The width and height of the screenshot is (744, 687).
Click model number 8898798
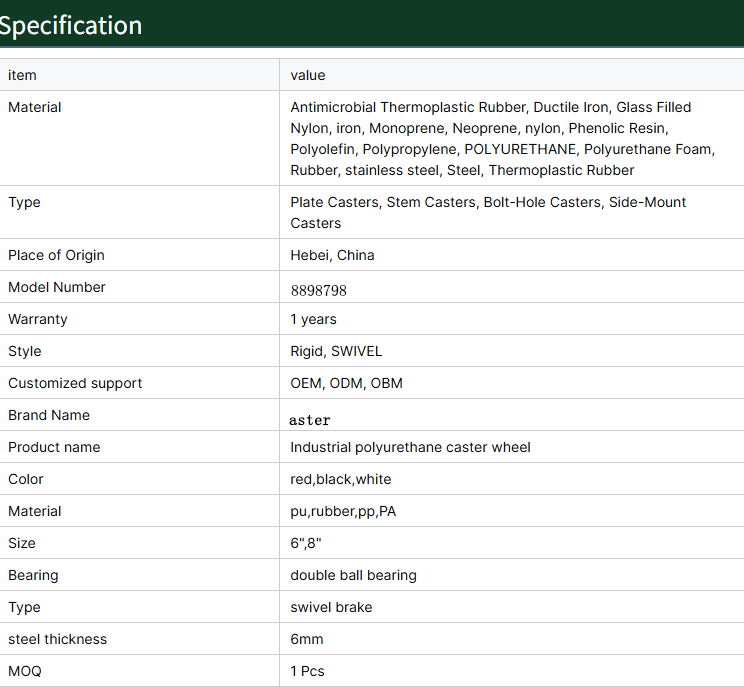(x=318, y=290)
